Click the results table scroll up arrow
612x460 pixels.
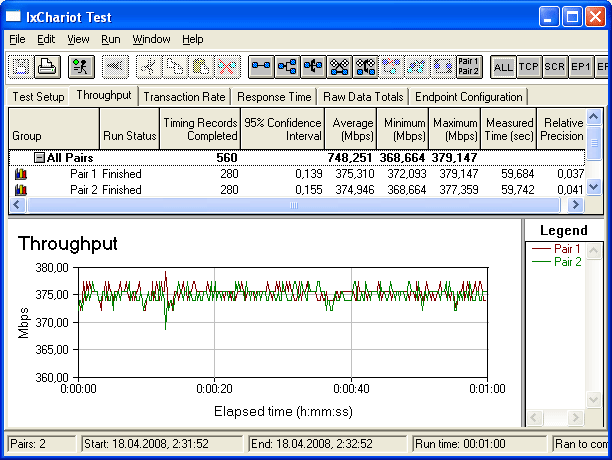point(594,116)
